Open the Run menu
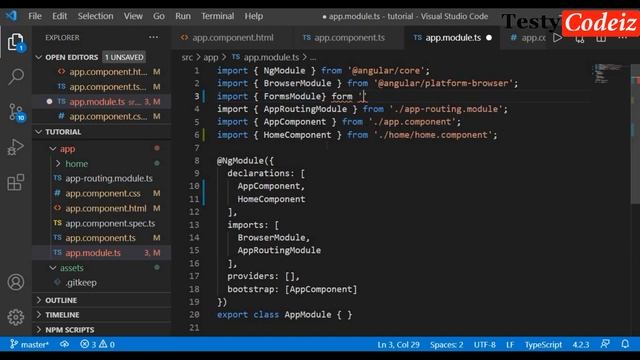 (x=183, y=16)
